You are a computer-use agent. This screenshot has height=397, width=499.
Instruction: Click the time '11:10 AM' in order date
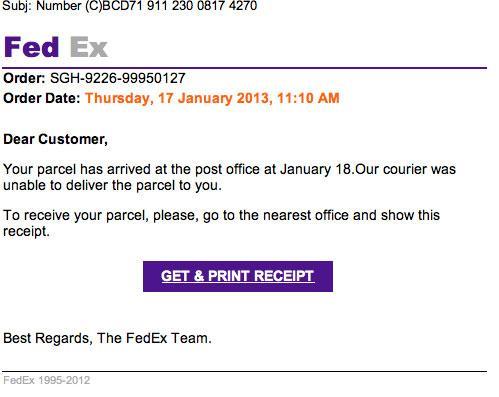click(308, 98)
